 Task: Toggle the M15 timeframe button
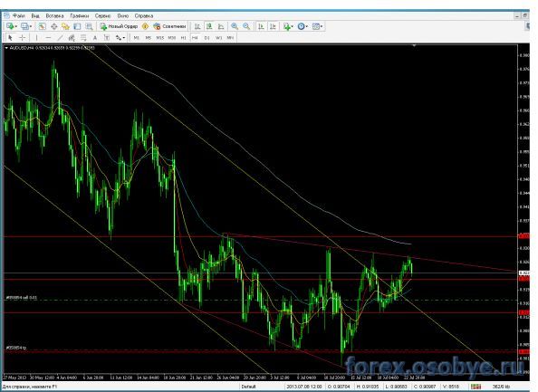click(160, 38)
